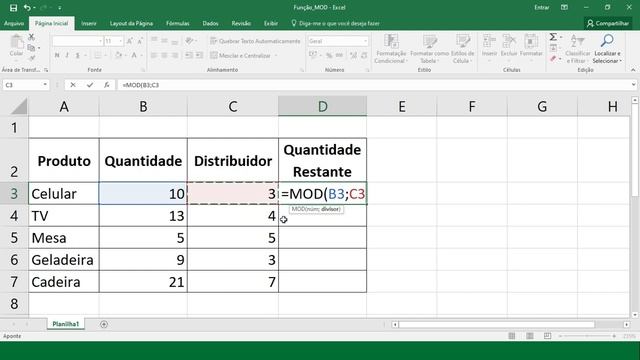Screen dimensions: 640x360
Task: Toggle middle vertical alignment
Action: point(164,41)
